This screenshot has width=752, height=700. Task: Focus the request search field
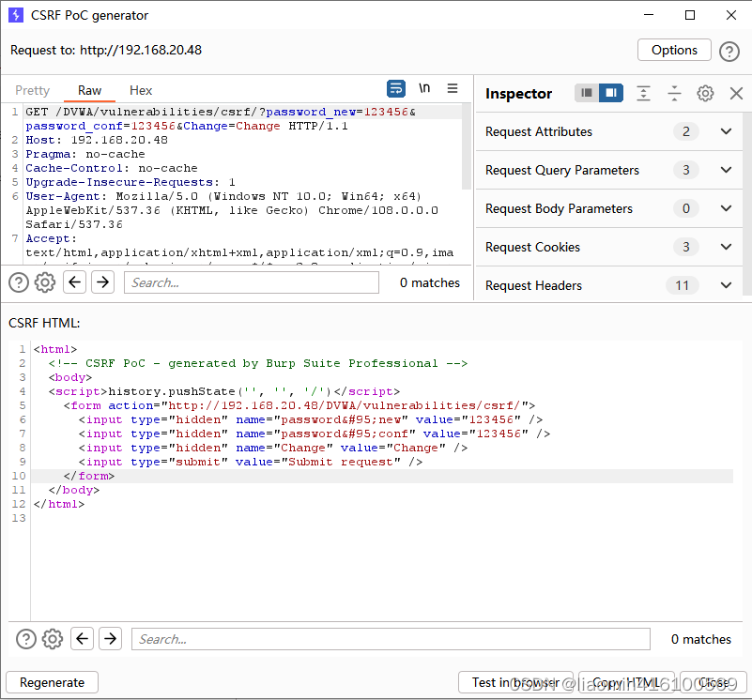coord(252,282)
